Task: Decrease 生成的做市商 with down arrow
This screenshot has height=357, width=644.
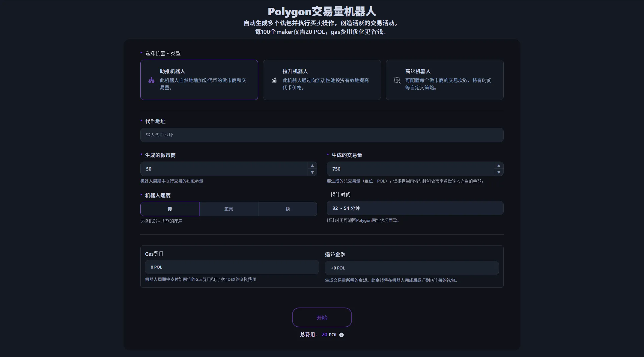Action: tap(312, 172)
